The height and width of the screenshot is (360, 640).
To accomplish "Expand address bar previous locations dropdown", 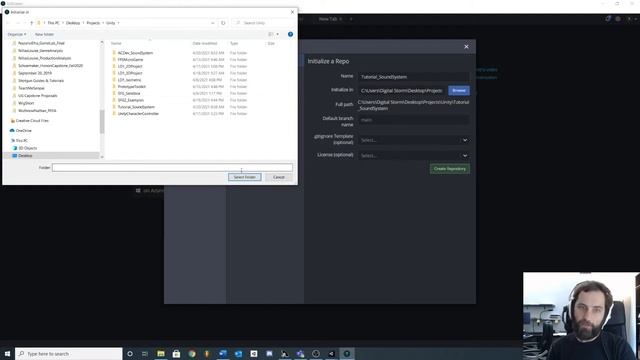I will point(213,23).
